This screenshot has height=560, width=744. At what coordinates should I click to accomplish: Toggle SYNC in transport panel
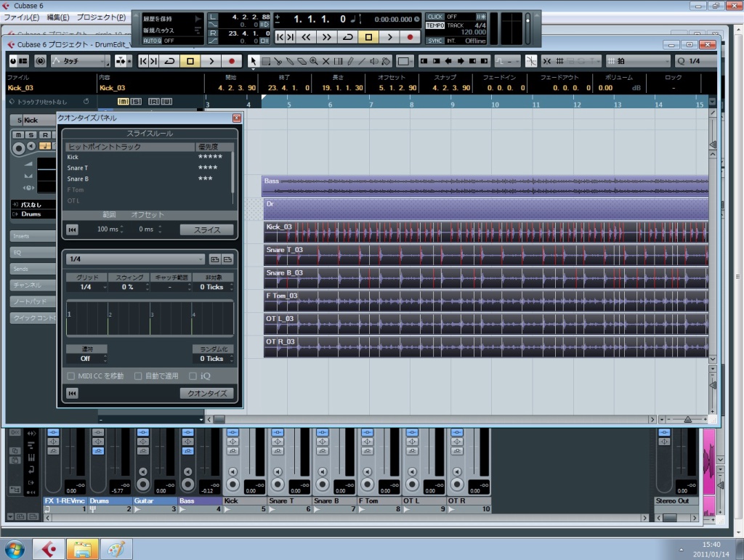(x=435, y=41)
